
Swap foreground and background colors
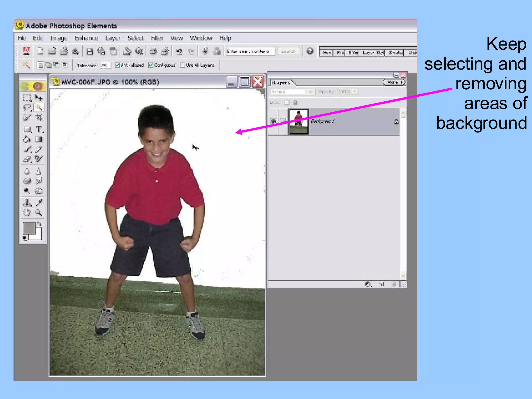(x=39, y=223)
